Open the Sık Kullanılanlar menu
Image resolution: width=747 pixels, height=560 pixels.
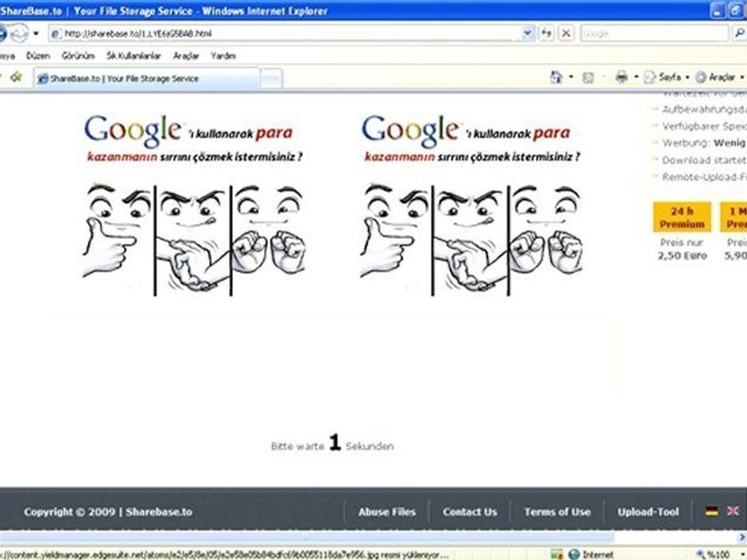(133, 56)
